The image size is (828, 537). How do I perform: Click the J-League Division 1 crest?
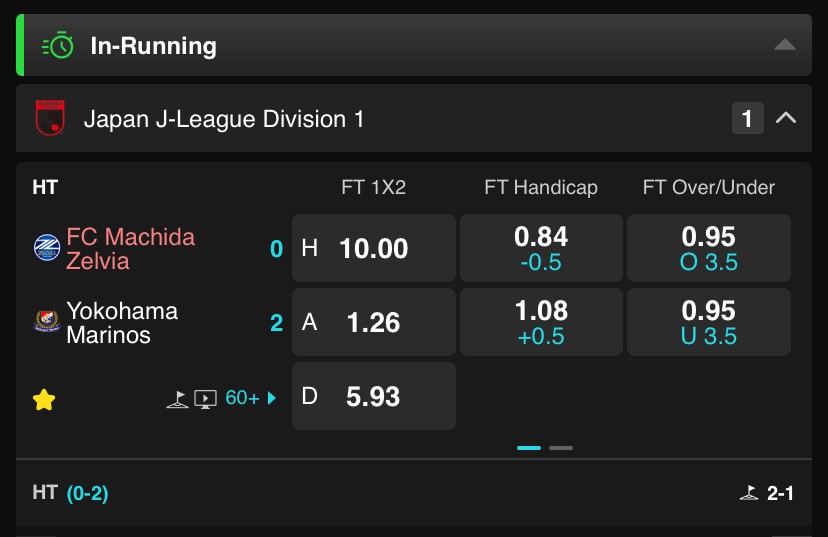(50, 118)
